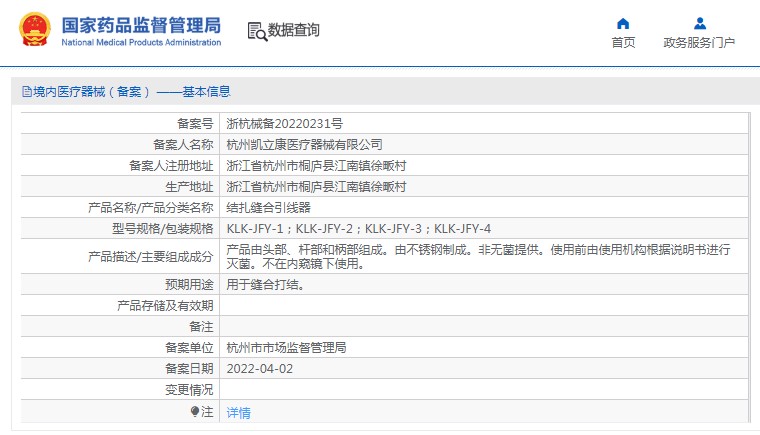Click the 备案单位 label
The width and height of the screenshot is (760, 435).
[189, 348]
